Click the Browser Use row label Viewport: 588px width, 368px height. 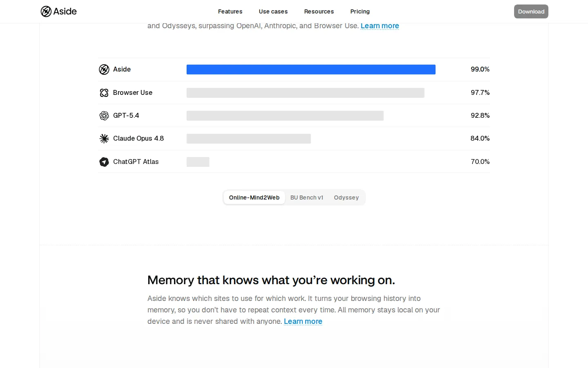(x=133, y=93)
